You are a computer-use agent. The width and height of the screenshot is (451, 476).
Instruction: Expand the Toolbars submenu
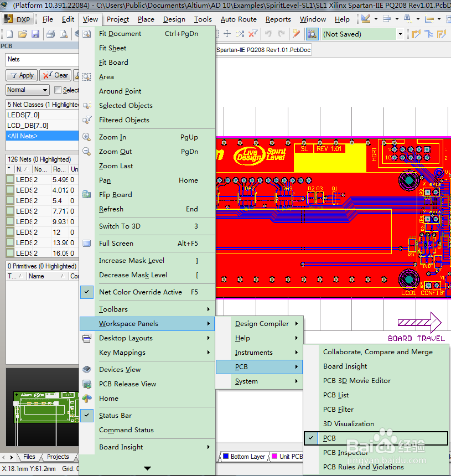click(148, 309)
